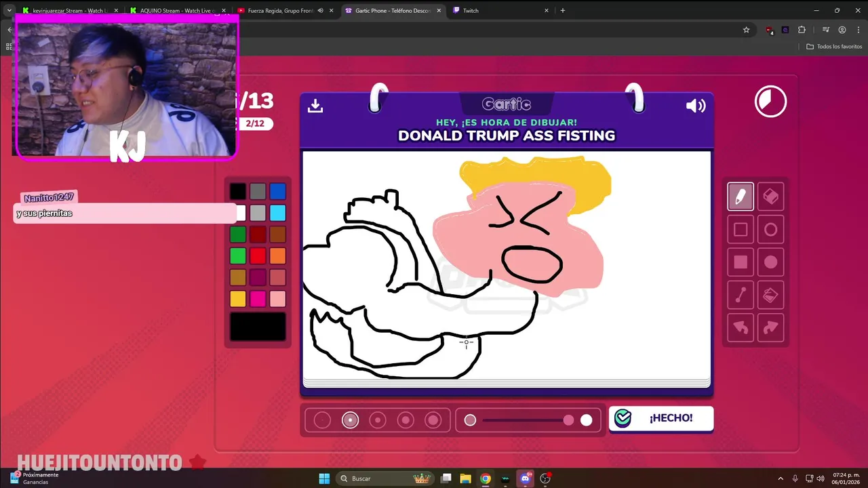Image resolution: width=868 pixels, height=488 pixels.
Task: Undo the last drawing stroke
Action: (741, 327)
